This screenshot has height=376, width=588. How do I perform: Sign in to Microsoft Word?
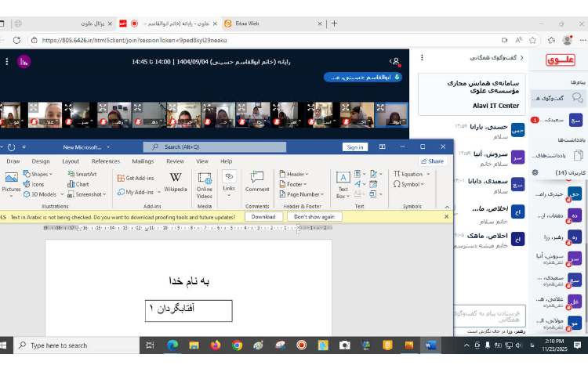354,147
